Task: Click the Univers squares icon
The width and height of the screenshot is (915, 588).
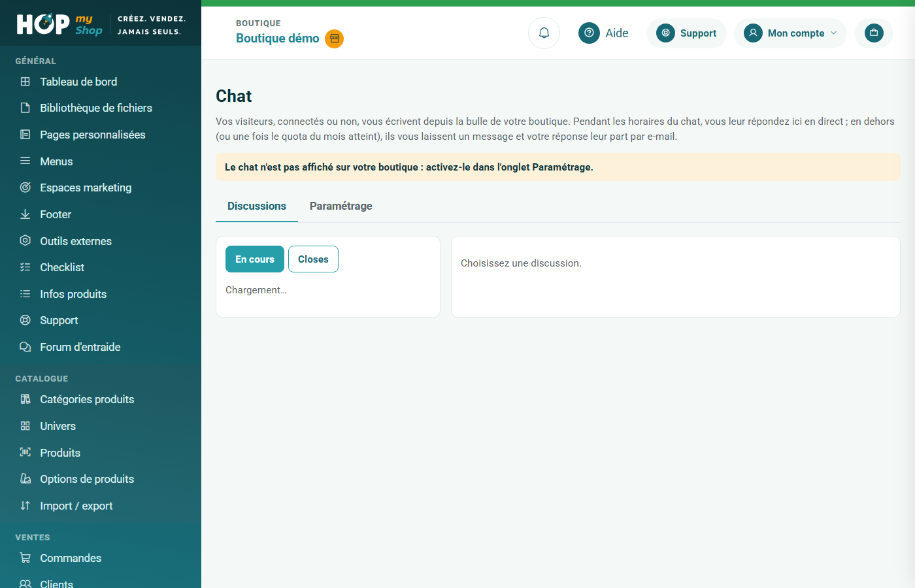Action: tap(25, 426)
